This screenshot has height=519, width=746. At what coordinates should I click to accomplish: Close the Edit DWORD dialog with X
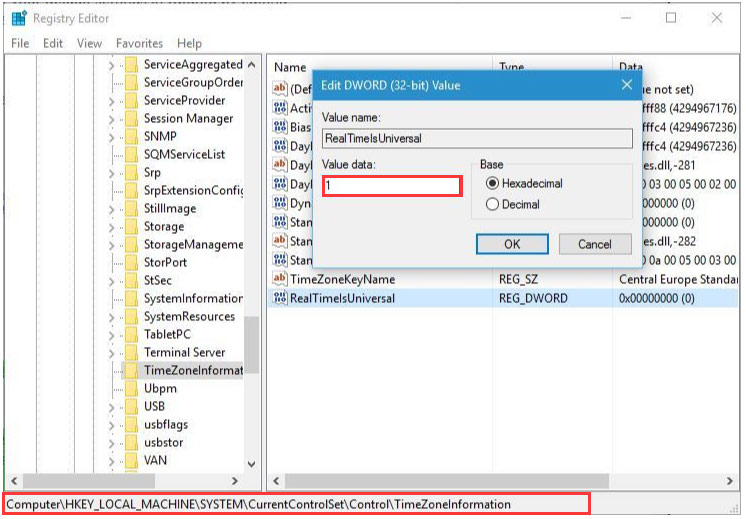point(627,85)
